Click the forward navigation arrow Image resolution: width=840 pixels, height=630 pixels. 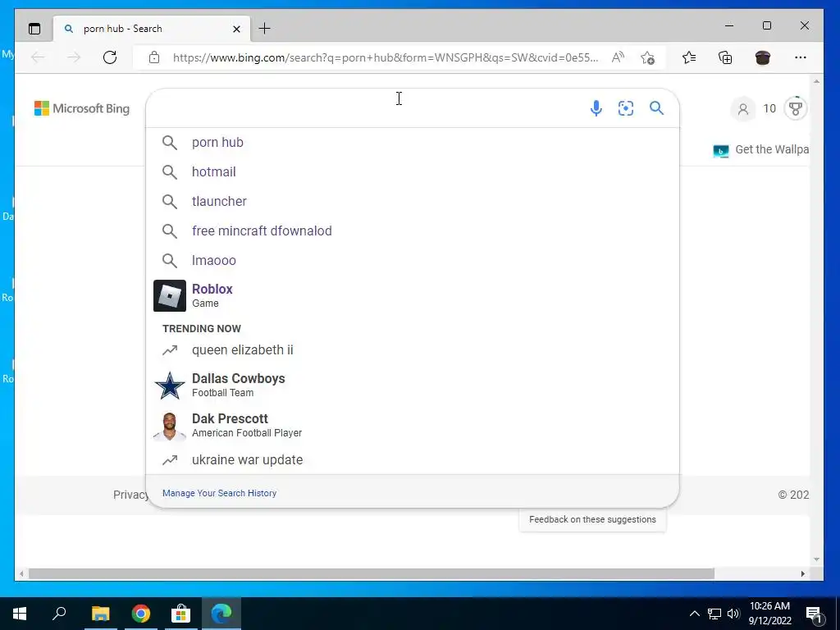(73, 57)
